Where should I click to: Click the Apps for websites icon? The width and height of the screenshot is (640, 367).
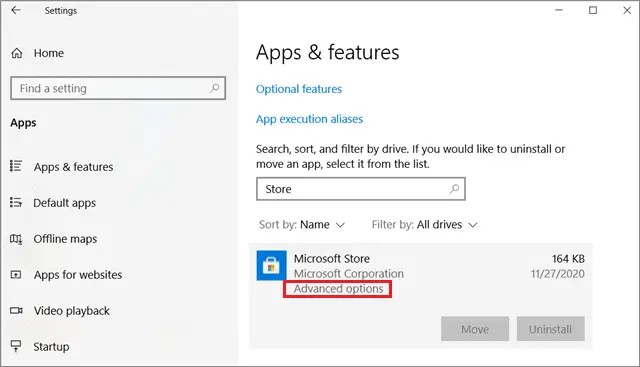(x=16, y=274)
